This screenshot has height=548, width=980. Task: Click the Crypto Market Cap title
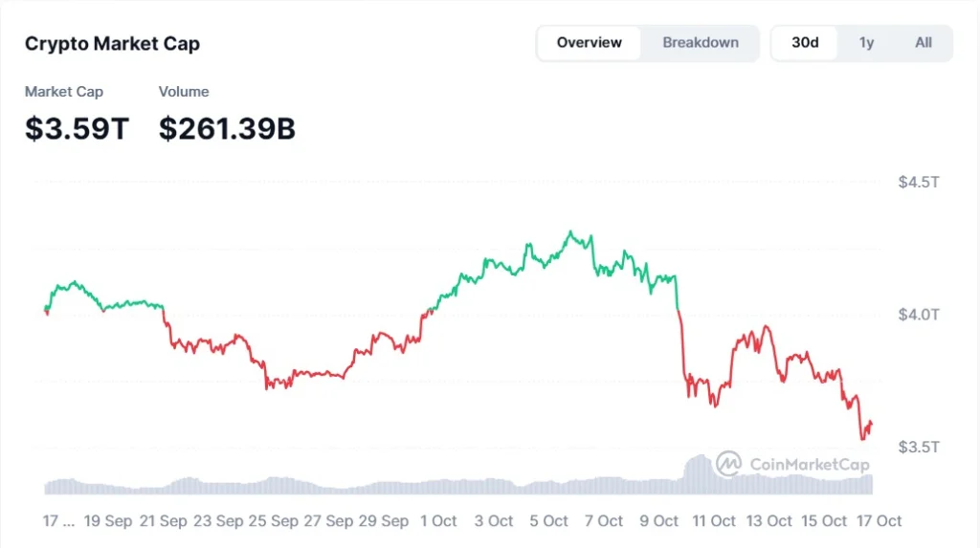[112, 44]
